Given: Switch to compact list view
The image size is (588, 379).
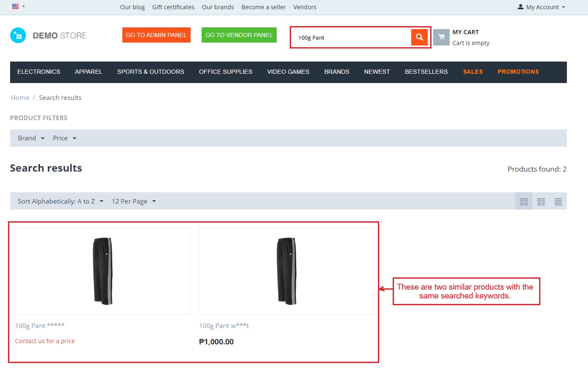Looking at the screenshot, I should pyautogui.click(x=558, y=202).
